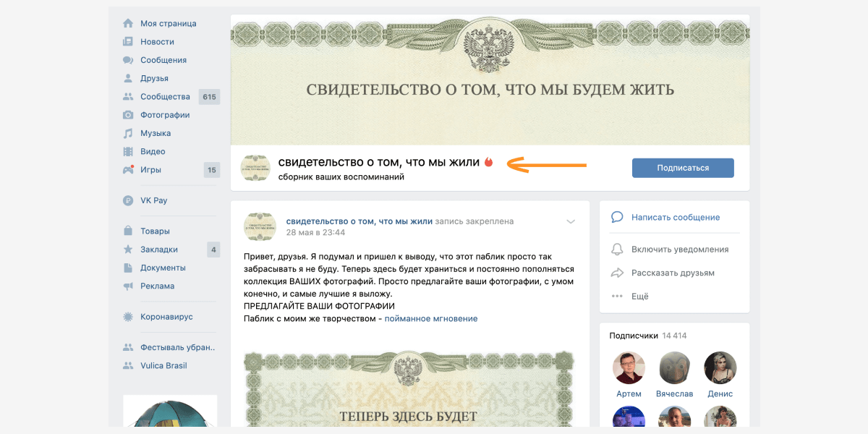Subscribe using the Подписаться button
The width and height of the screenshot is (868, 434).
coord(683,168)
